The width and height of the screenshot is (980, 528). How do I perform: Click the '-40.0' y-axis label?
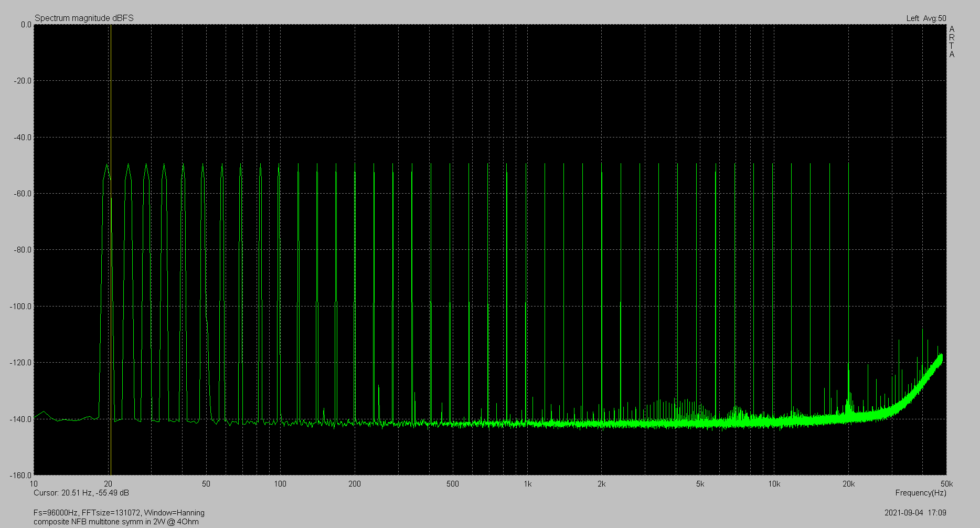click(23, 138)
